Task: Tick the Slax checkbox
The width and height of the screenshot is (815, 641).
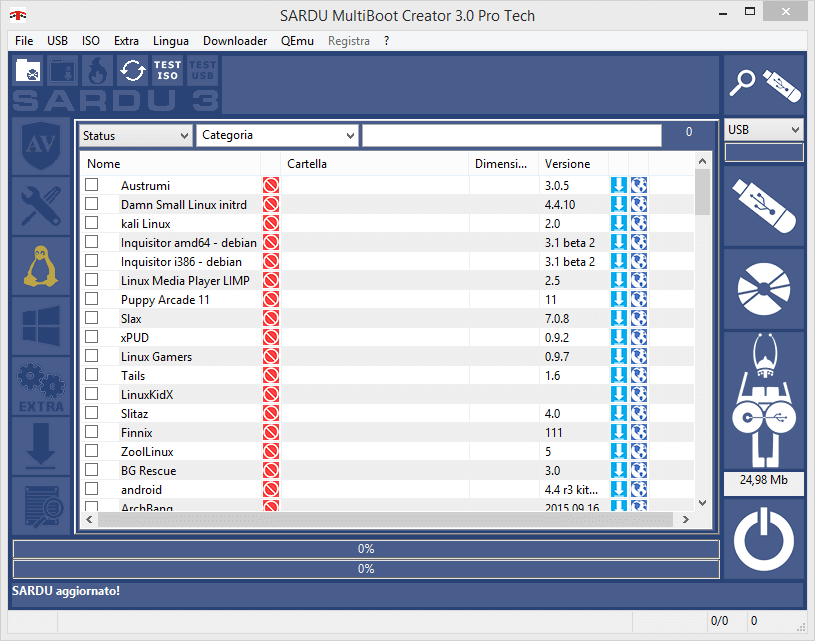Action: (91, 318)
